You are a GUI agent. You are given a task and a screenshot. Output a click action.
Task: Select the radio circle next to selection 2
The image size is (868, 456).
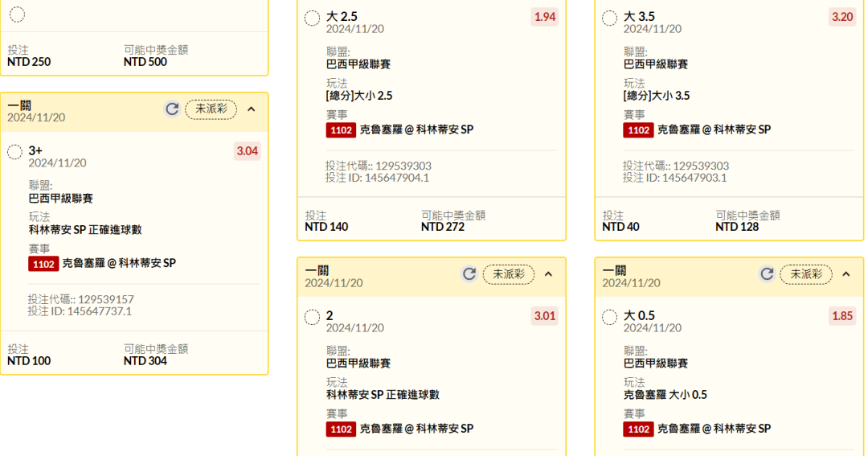point(312,318)
